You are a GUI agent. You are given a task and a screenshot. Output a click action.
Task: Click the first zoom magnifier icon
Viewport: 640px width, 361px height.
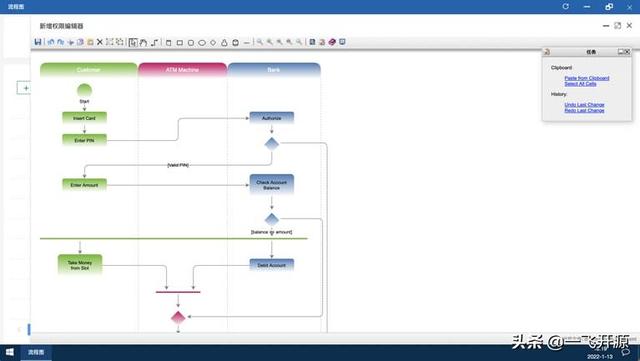pyautogui.click(x=260, y=42)
